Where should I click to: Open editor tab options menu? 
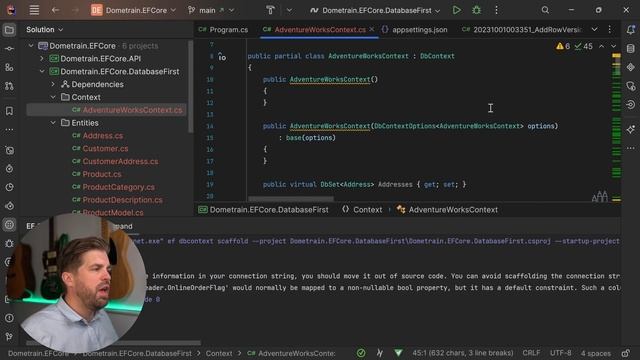pyautogui.click(x=610, y=29)
